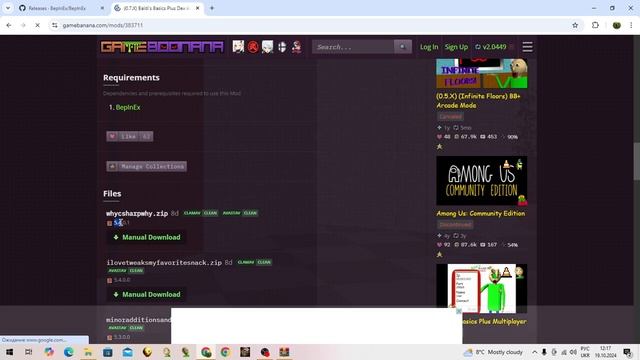Viewport: 640px width, 360px height.
Task: Open the Smash Bros game icon in header
Action: 282,47
